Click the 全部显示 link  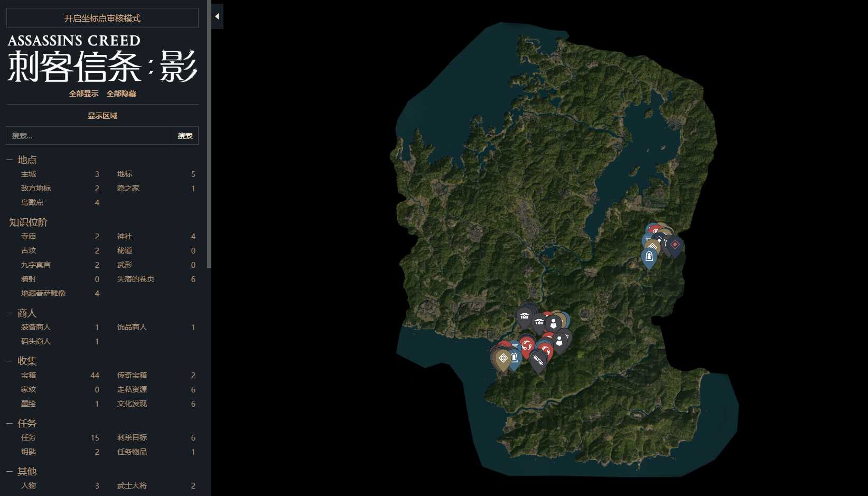tap(83, 94)
